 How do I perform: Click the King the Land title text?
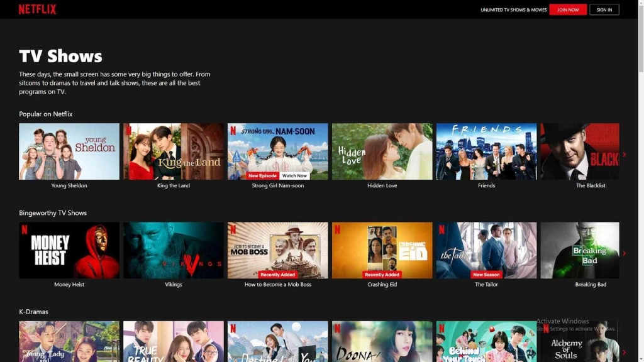click(174, 185)
